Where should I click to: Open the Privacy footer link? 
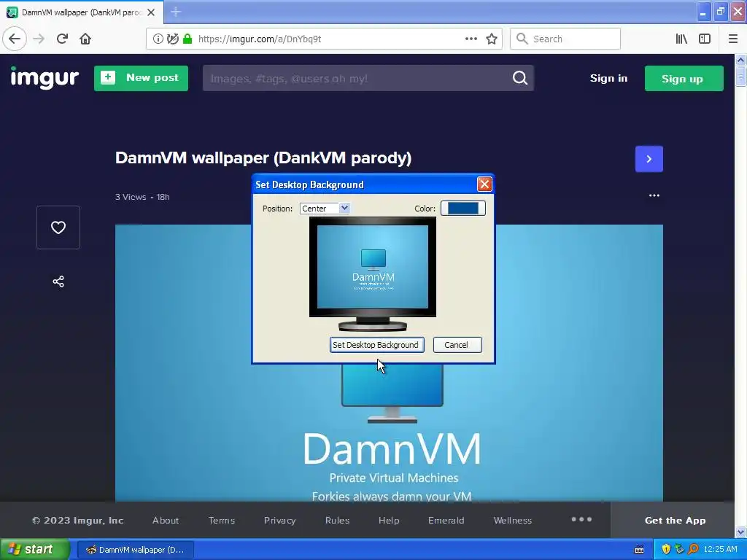point(279,521)
